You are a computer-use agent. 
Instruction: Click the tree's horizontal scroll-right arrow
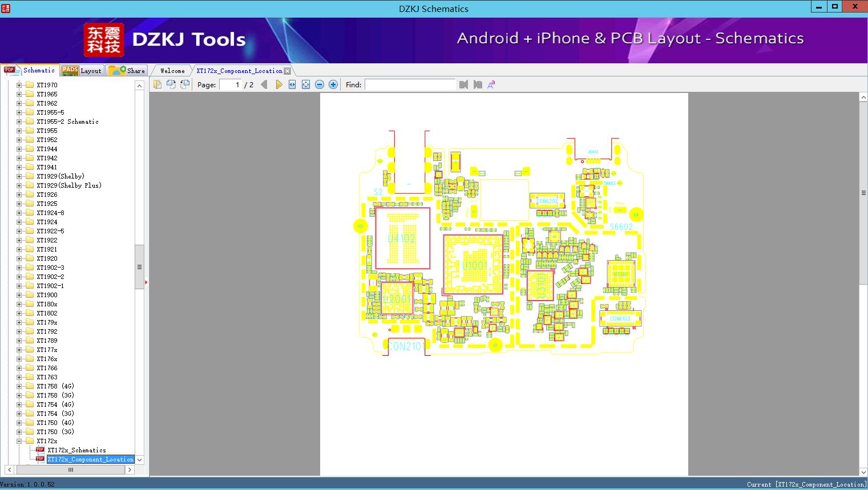(130, 470)
